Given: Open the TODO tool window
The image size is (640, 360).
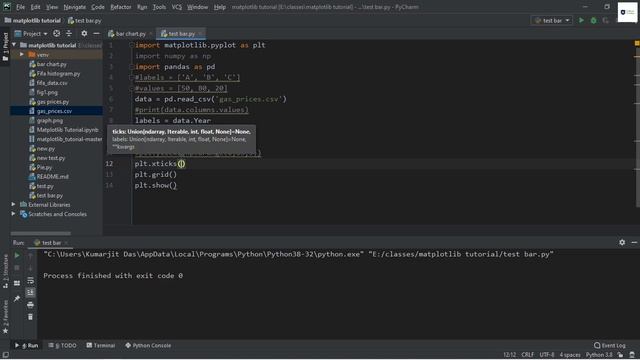Looking at the screenshot, I should coord(62,345).
